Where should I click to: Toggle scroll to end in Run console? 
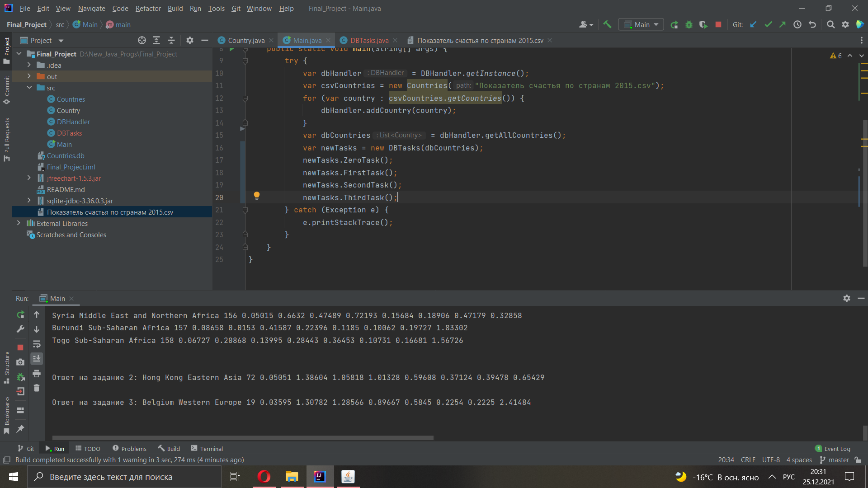[x=37, y=358]
